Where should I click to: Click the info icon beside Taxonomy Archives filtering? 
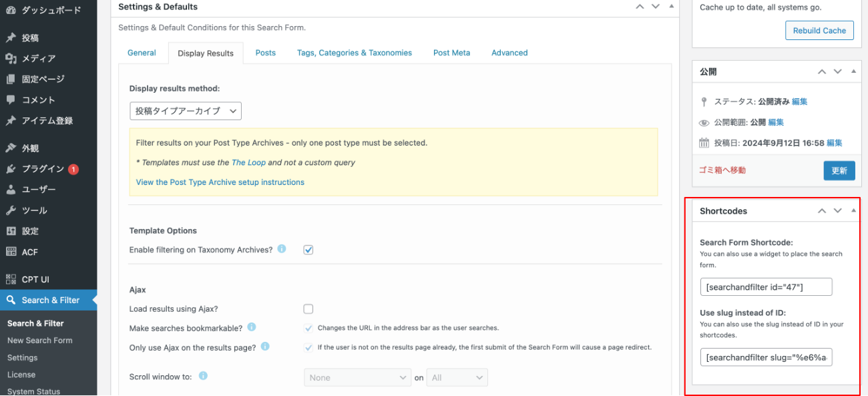click(x=282, y=249)
